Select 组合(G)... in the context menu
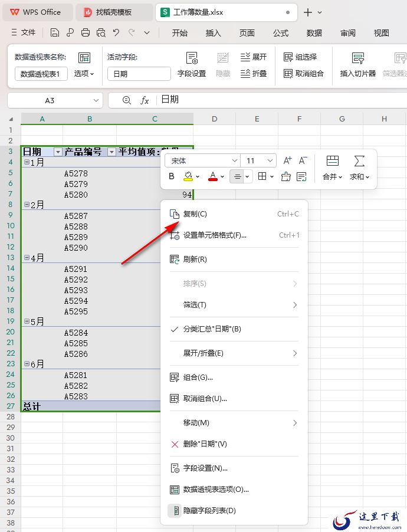 [234, 377]
